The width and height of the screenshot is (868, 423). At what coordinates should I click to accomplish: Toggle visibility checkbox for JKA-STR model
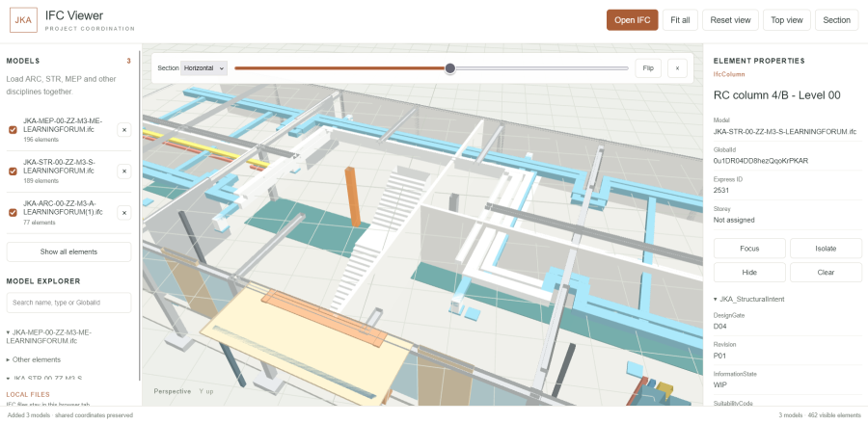(x=13, y=172)
